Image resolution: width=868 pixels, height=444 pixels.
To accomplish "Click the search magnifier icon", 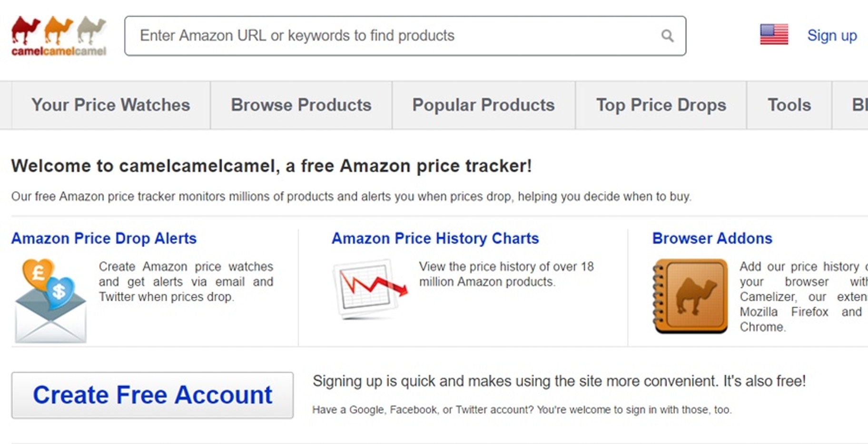I will point(667,36).
